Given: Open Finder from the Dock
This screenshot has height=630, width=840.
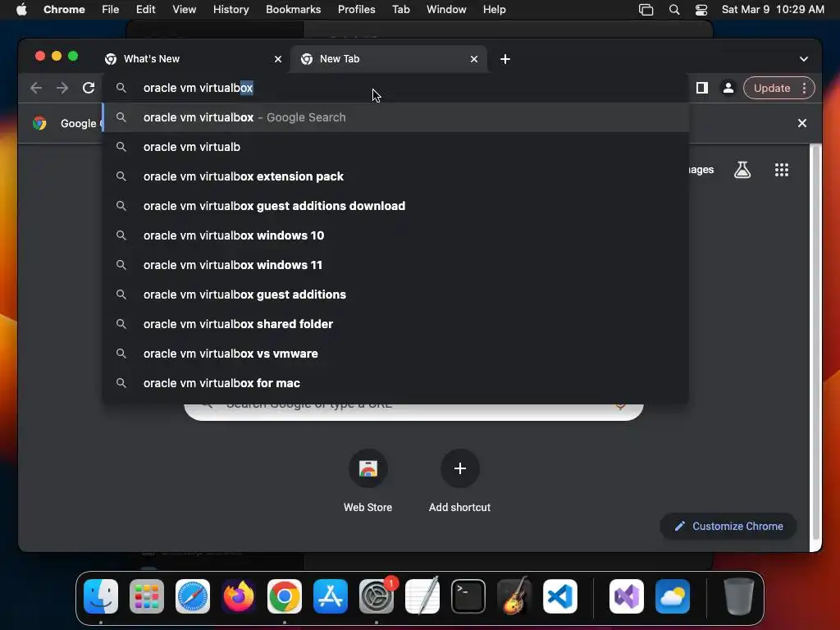Looking at the screenshot, I should pos(101,596).
